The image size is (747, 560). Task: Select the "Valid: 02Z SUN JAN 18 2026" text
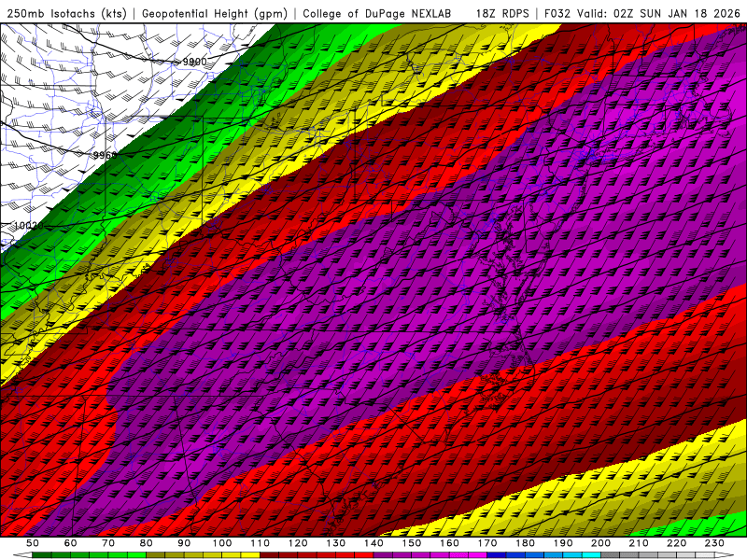659,13
